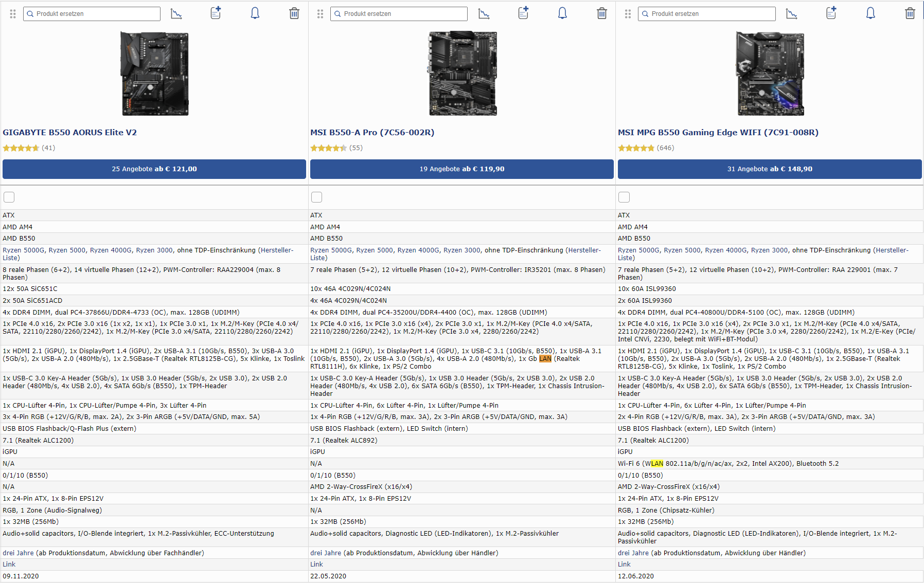View the MSI MPG B550 Gaming Edge WIFI motherboard image
Screen dimensions: 924x583
tap(770, 74)
